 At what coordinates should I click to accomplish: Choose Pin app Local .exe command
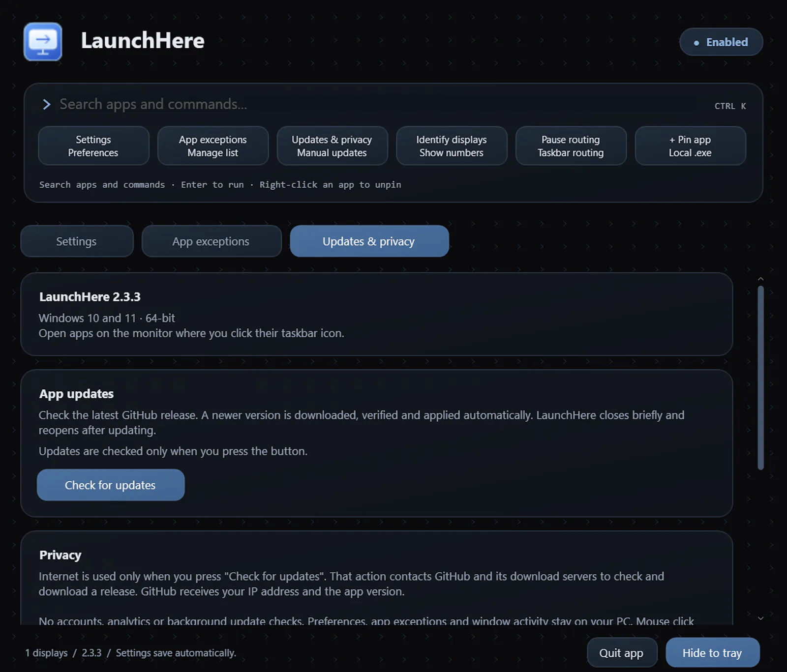pyautogui.click(x=690, y=146)
